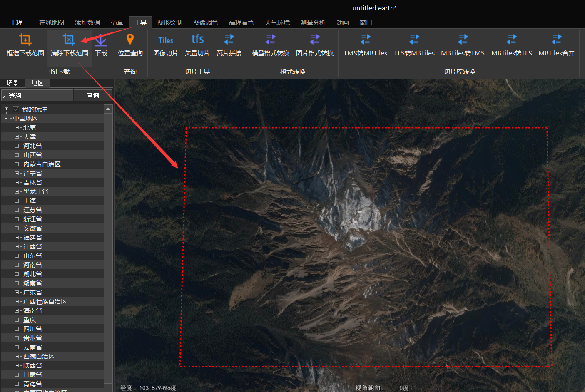Screen dimensions: 585x392
Task: Expand the 广西壮族自治区 node
Action: click(x=17, y=302)
